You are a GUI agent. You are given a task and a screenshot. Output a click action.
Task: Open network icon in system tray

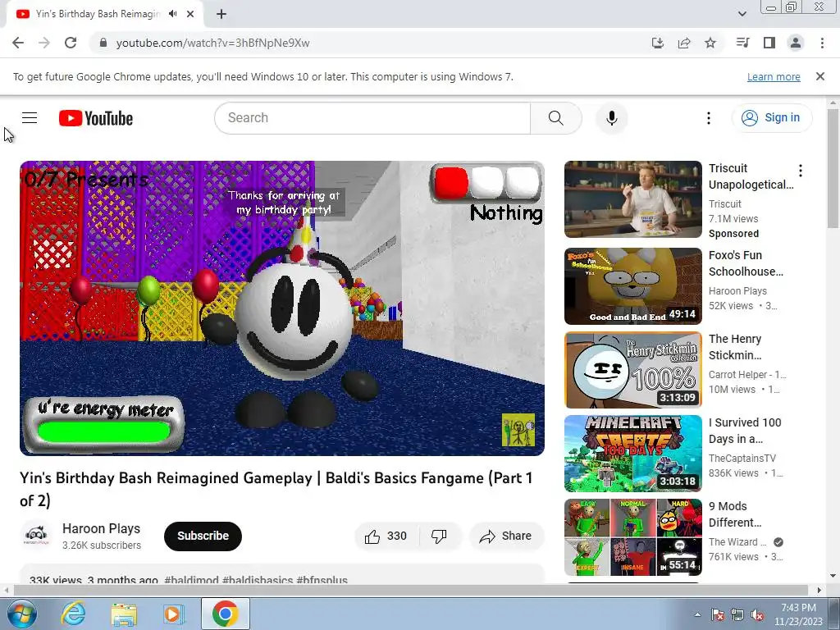pos(737,614)
